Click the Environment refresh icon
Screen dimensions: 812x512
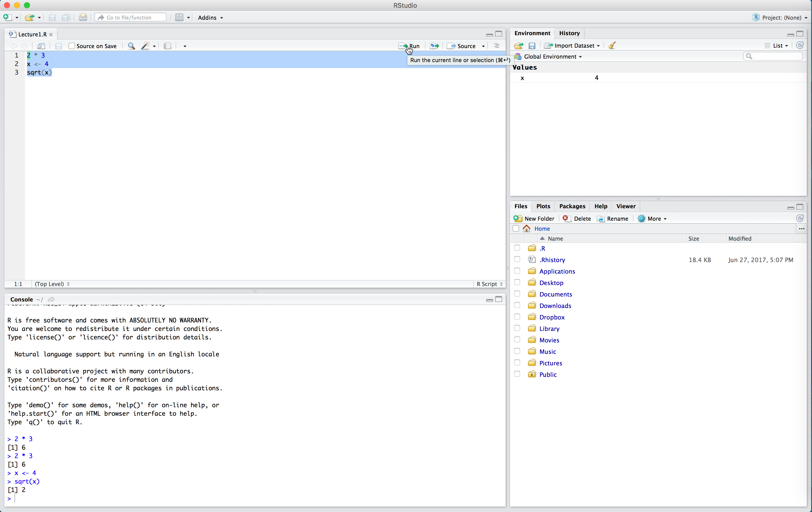[x=800, y=45]
